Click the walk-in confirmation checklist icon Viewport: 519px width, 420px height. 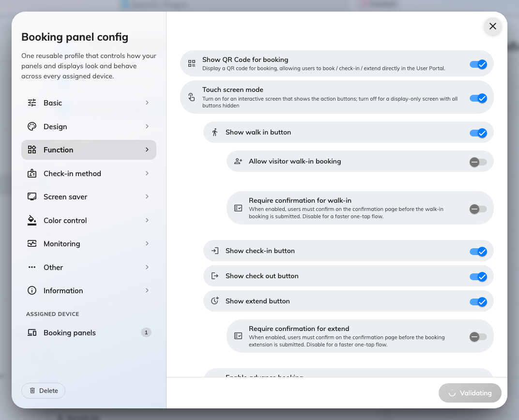(x=238, y=208)
